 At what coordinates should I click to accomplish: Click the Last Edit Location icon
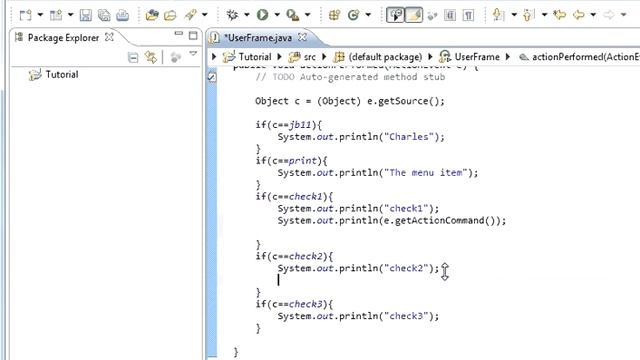(x=560, y=15)
